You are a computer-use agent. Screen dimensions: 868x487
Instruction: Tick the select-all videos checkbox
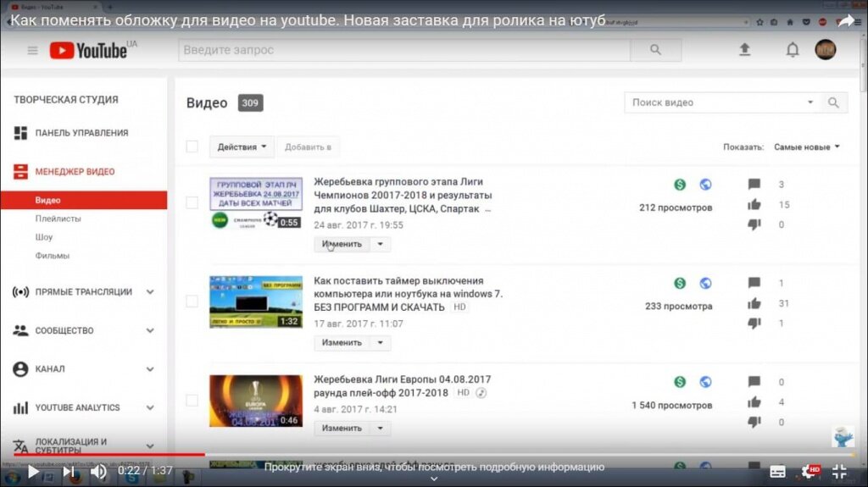pyautogui.click(x=192, y=147)
